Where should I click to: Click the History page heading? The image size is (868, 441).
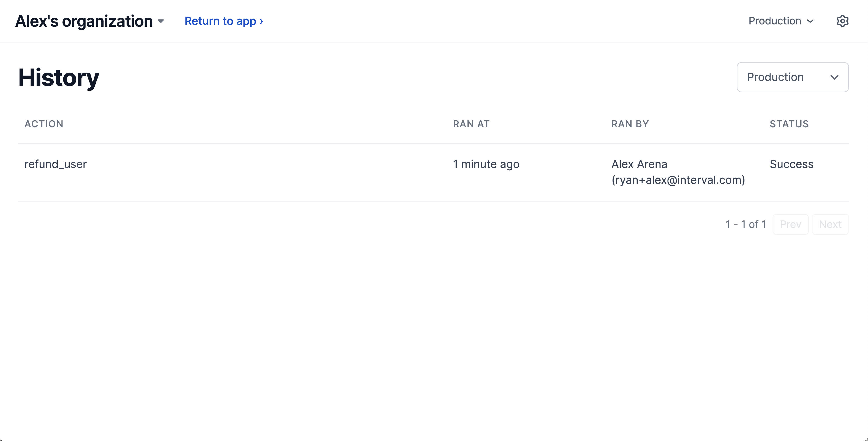pyautogui.click(x=59, y=78)
